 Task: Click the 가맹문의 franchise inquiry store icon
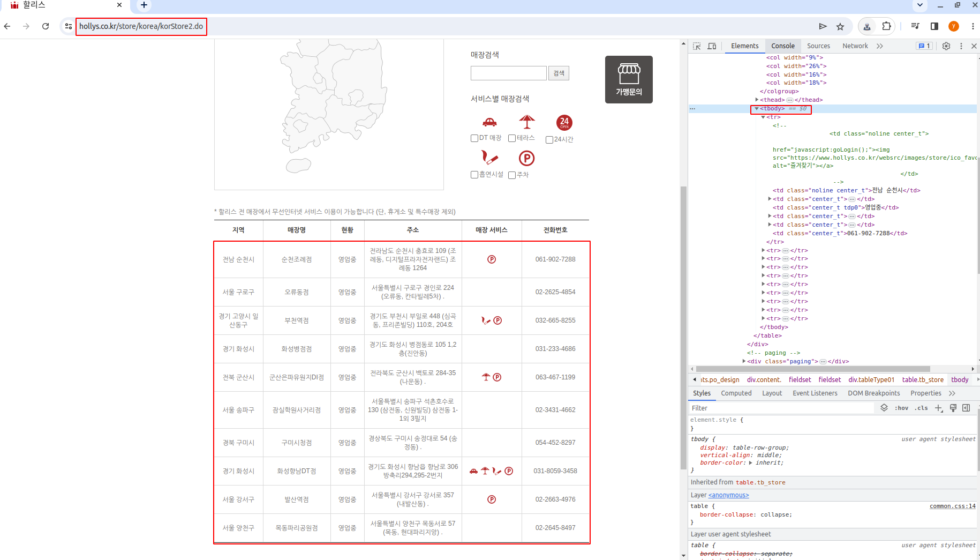[x=629, y=79]
